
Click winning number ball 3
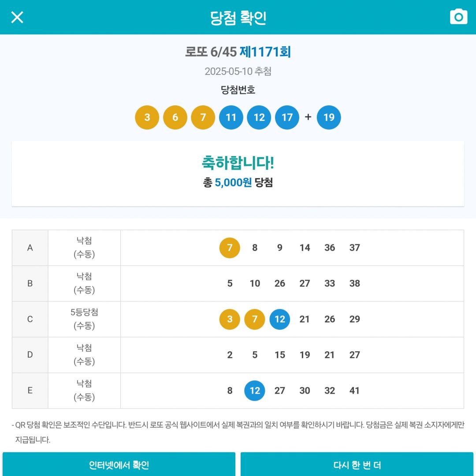pyautogui.click(x=147, y=117)
